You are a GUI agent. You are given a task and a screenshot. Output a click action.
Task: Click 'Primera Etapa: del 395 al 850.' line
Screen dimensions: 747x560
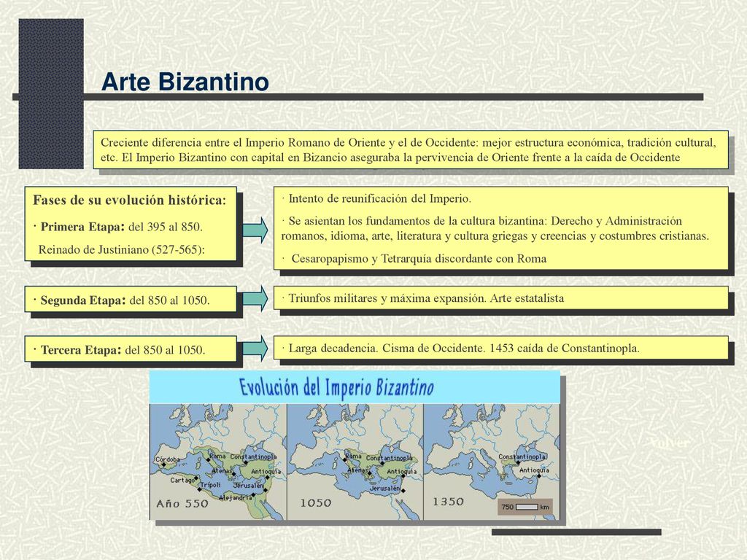(118, 227)
